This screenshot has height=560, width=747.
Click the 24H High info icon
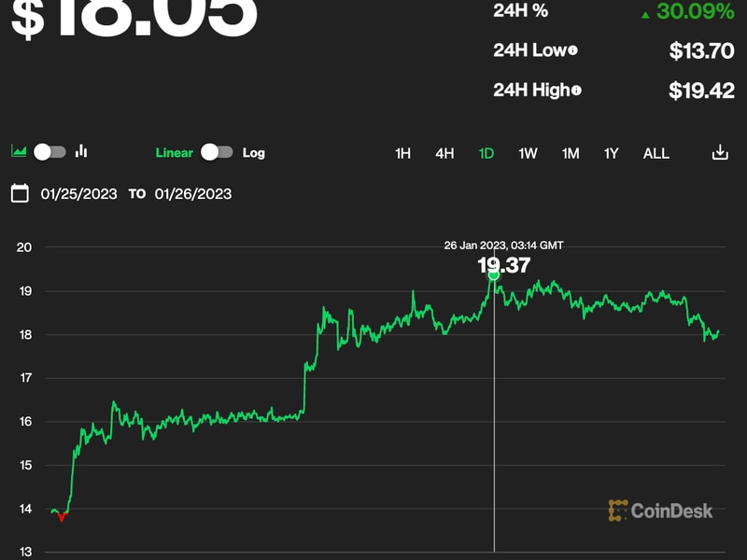tap(576, 91)
